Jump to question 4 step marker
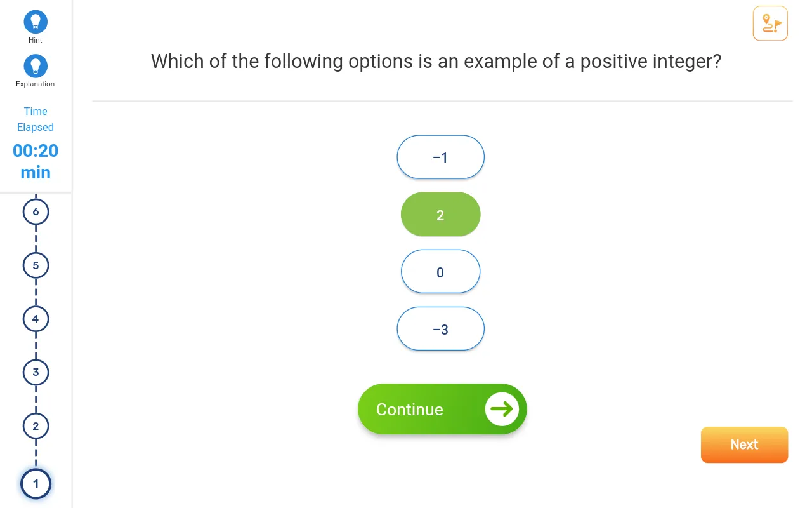812x508 pixels. pyautogui.click(x=36, y=319)
